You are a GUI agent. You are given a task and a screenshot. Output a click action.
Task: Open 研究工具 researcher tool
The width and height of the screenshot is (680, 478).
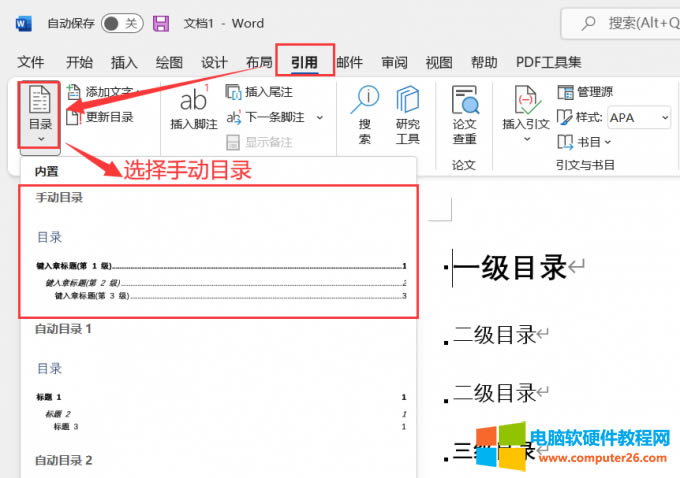407,113
